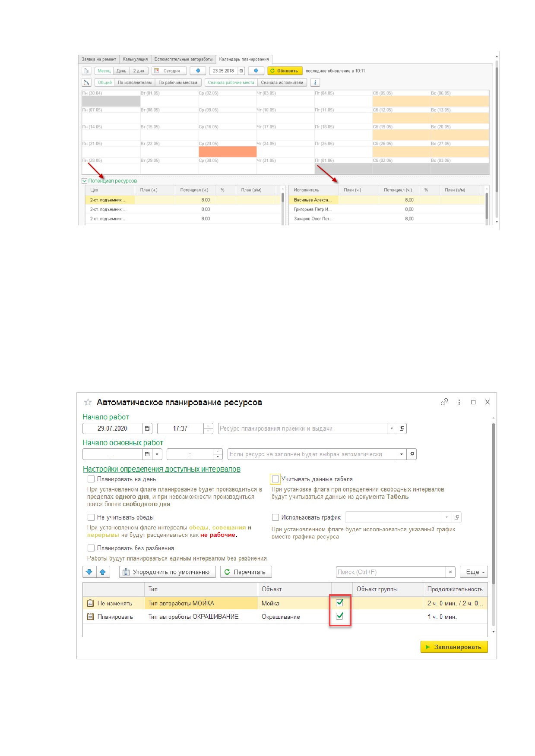The image size is (535, 756).
Task: Move the row down with blue down arrow
Action: point(89,572)
